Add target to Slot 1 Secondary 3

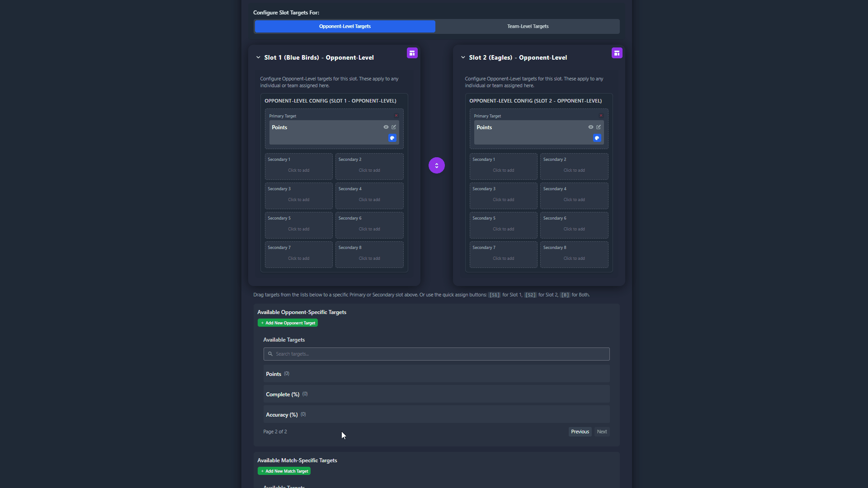point(299,196)
